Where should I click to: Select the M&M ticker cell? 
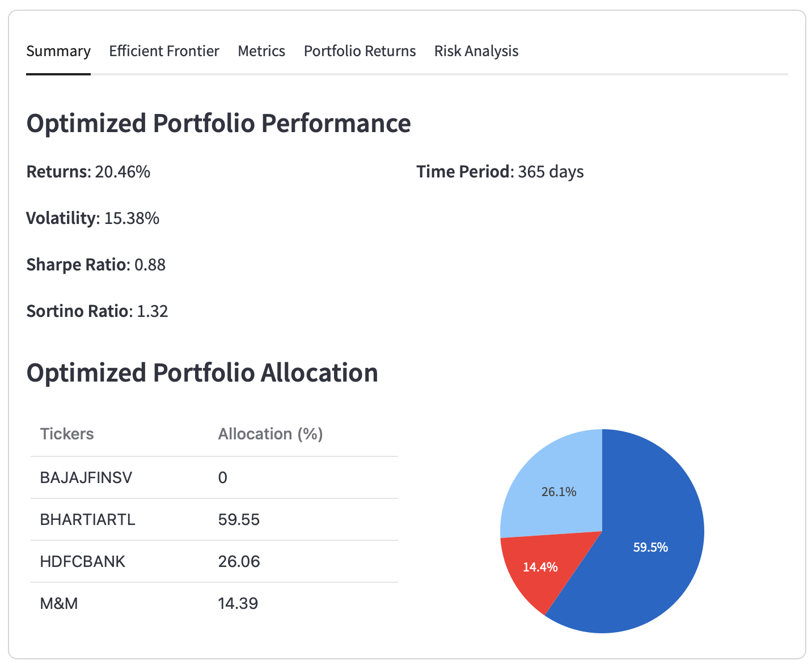(x=59, y=604)
